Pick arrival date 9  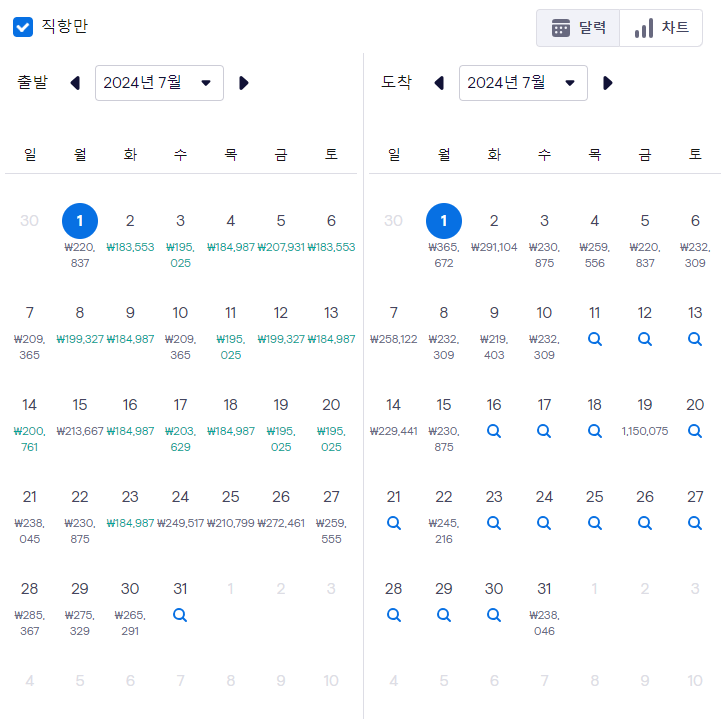tap(494, 313)
